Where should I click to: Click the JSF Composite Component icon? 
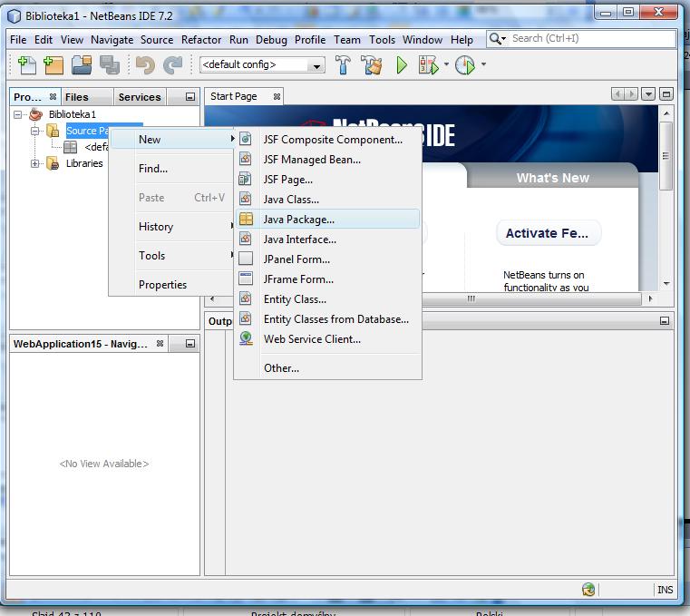[246, 139]
